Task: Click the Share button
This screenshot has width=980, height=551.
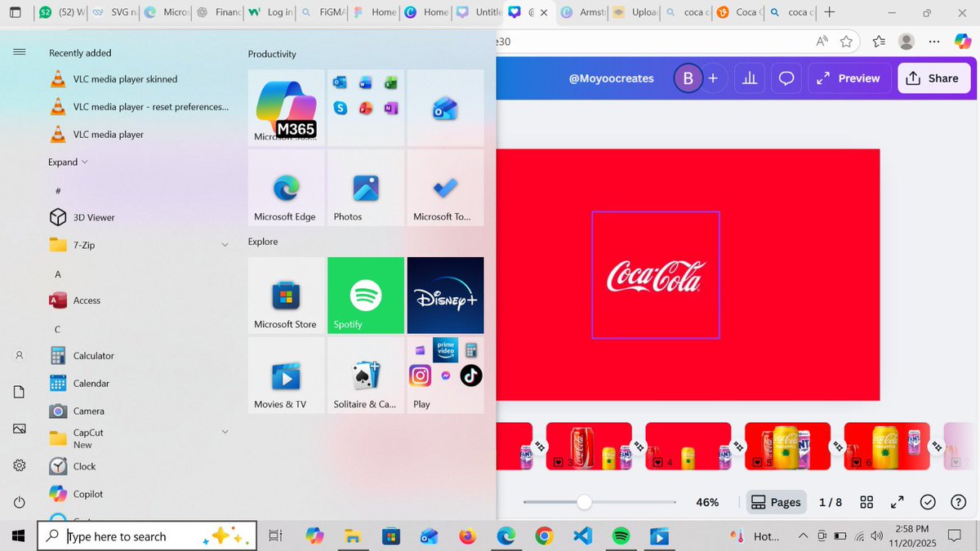Action: pos(933,78)
